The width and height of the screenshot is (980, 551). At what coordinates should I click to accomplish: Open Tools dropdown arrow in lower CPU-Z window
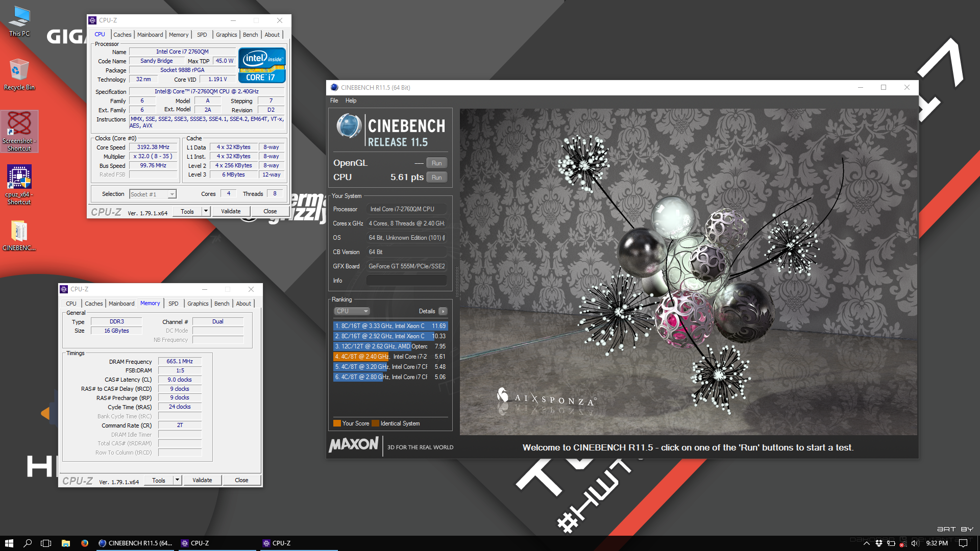[177, 480]
